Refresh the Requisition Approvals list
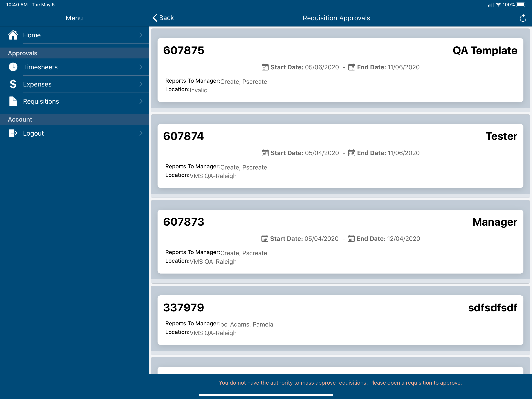The width and height of the screenshot is (532, 399). coord(523,18)
